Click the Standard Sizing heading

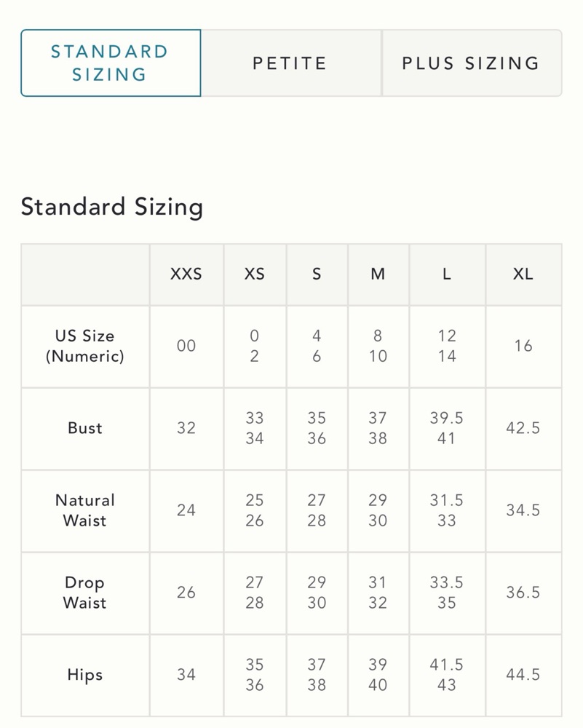[112, 207]
